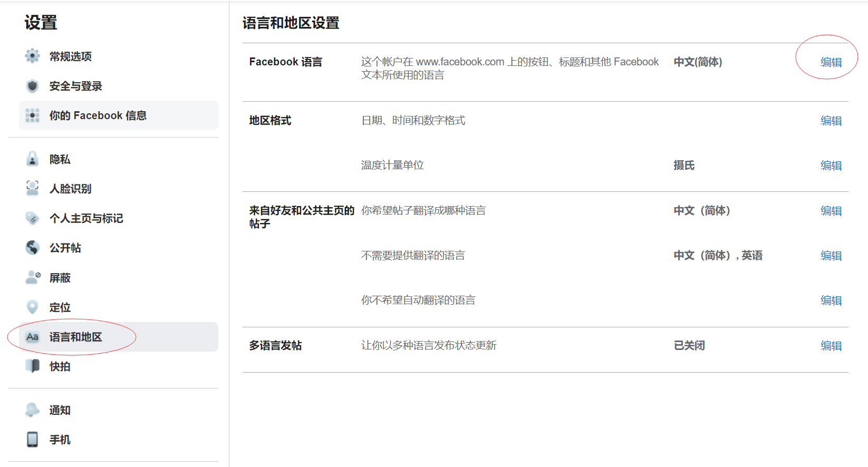
Task: Click the 温度计量单位 description
Action: click(392, 166)
